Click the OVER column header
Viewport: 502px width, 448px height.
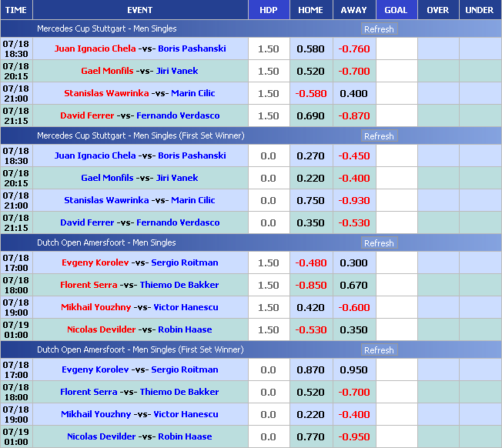click(x=437, y=10)
